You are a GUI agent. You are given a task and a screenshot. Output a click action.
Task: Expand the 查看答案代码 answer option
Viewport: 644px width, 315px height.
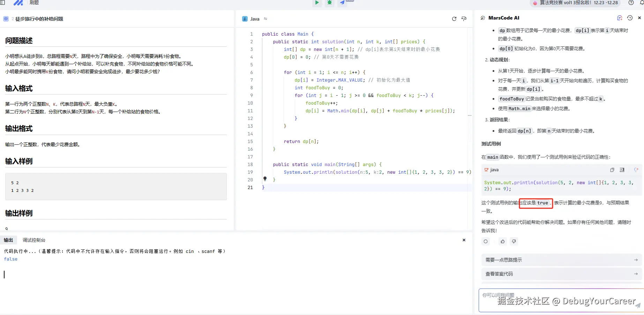561,274
